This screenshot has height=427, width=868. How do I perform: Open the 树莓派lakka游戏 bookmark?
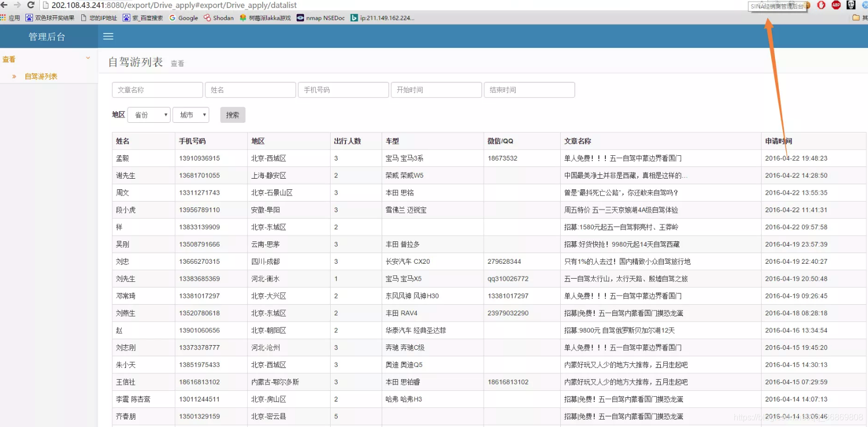pos(265,18)
